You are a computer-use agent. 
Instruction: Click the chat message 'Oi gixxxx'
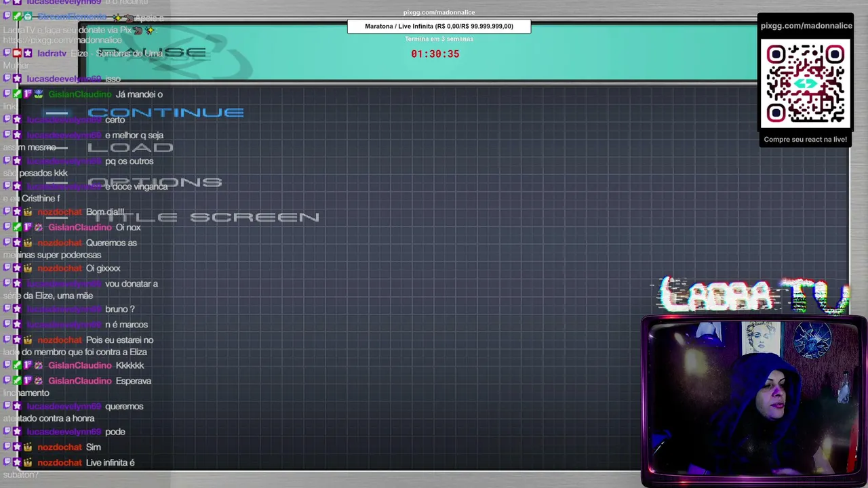pyautogui.click(x=103, y=268)
